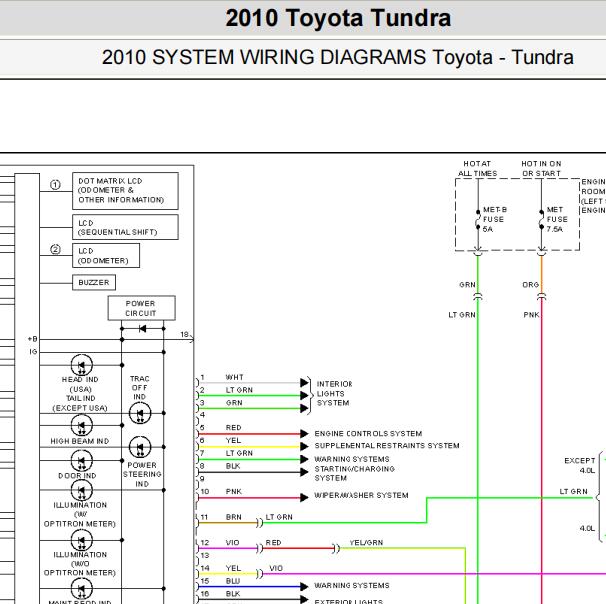Click the "GRN" label under MET-B fuse
Screen dimensions: 606x604
point(467,285)
